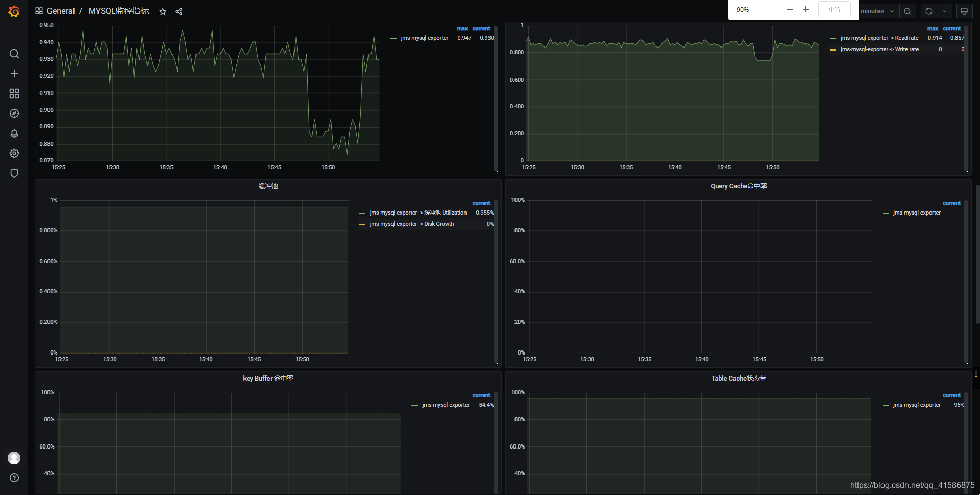This screenshot has width=980, height=495.
Task: Click the 90% zoom level value
Action: coord(743,9)
